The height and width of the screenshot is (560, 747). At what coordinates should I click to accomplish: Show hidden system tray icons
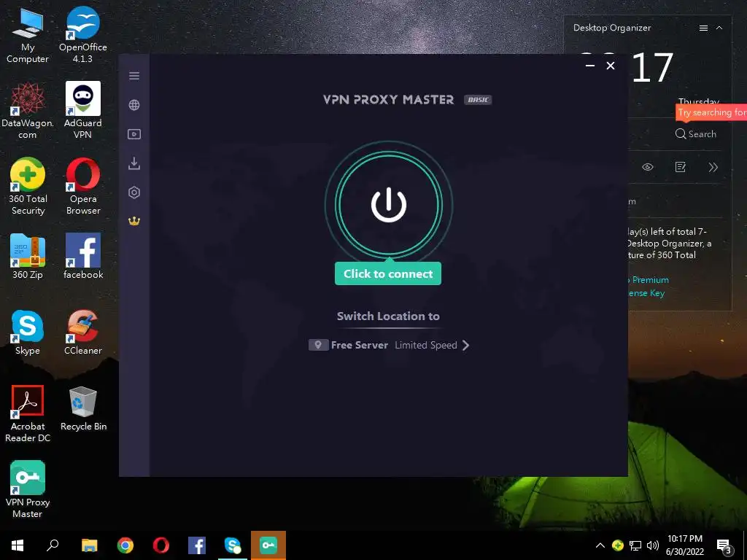tap(600, 545)
